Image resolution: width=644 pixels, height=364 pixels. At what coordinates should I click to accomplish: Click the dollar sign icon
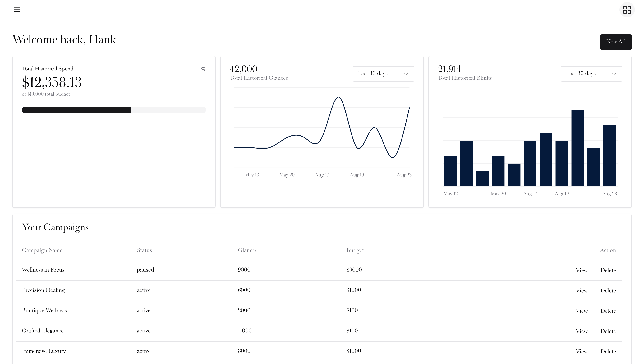pos(203,69)
